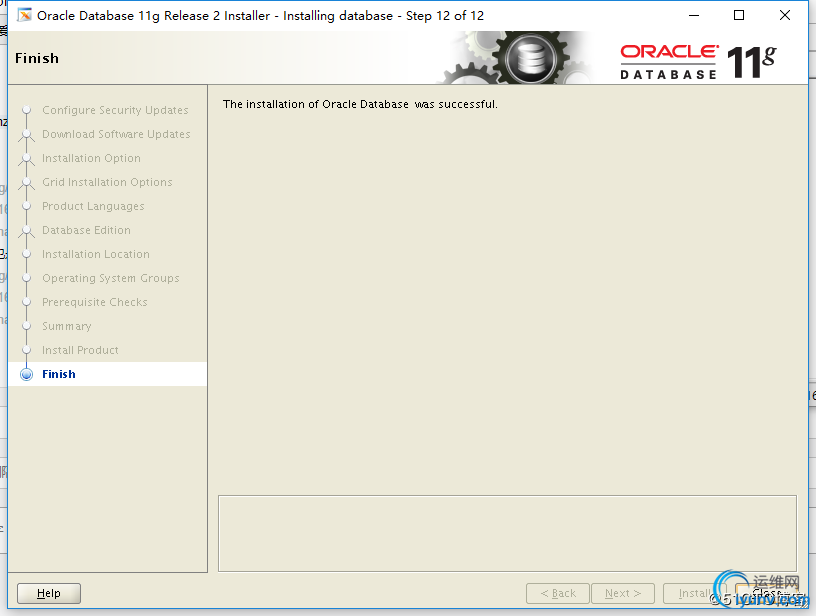This screenshot has height=616, width=816.
Task: Click the Summary step bullet
Action: [x=27, y=326]
